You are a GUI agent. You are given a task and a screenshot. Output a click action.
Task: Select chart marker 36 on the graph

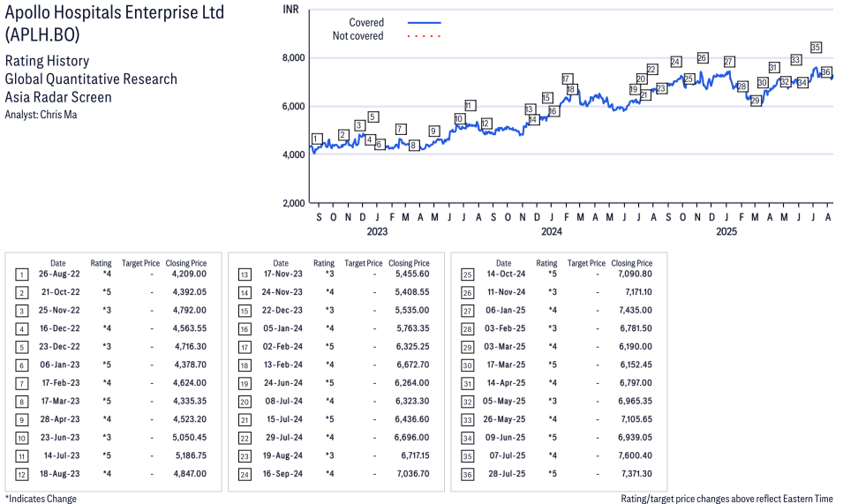click(826, 72)
